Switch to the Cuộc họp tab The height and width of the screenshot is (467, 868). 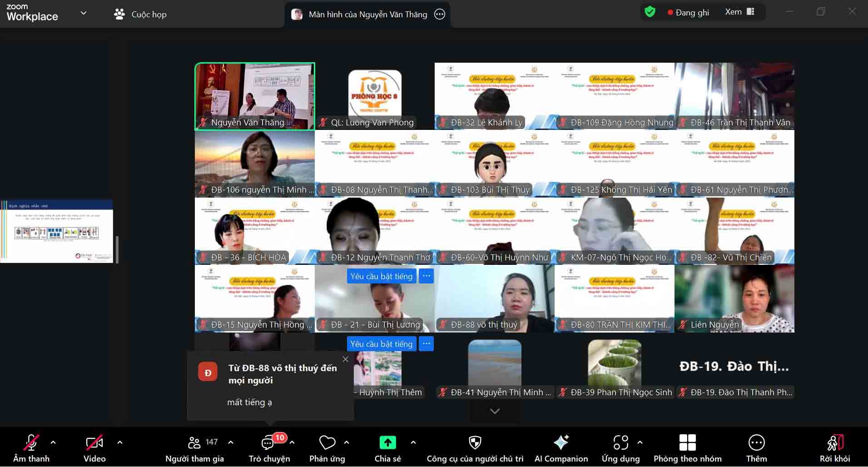pos(140,14)
